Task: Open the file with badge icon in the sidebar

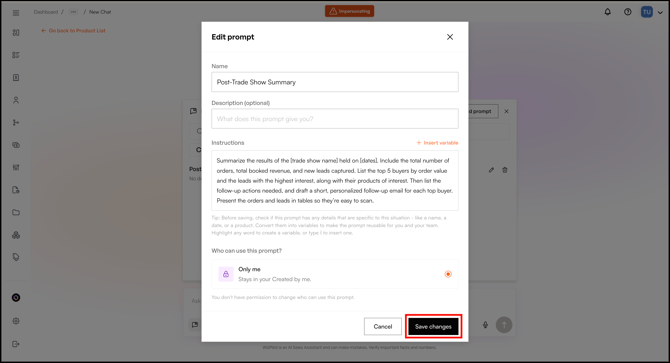Action: (x=16, y=190)
